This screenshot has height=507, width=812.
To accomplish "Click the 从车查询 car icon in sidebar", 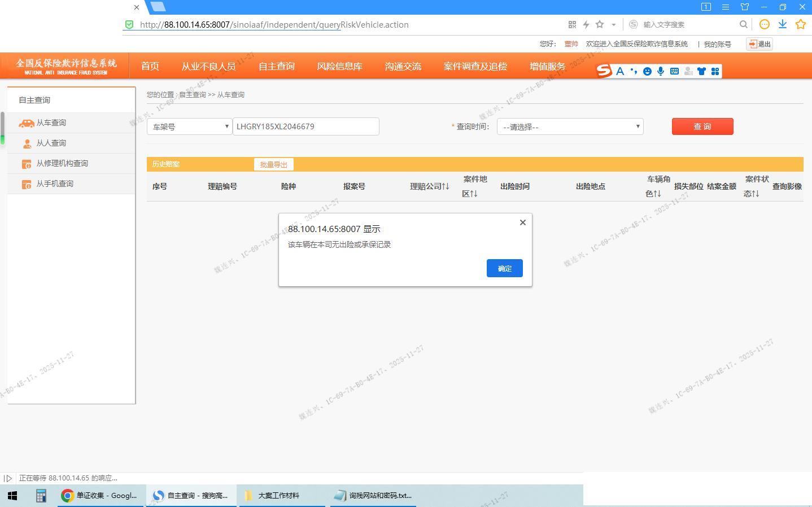I will pos(27,123).
